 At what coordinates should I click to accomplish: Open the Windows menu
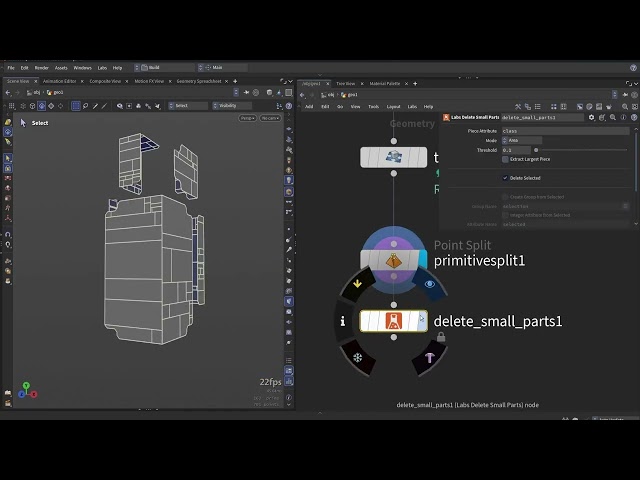82,68
